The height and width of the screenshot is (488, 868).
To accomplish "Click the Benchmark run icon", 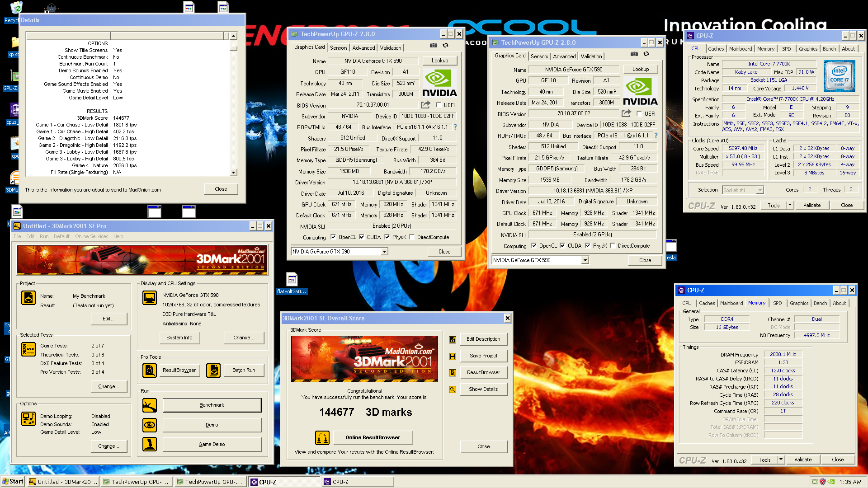I will point(150,405).
